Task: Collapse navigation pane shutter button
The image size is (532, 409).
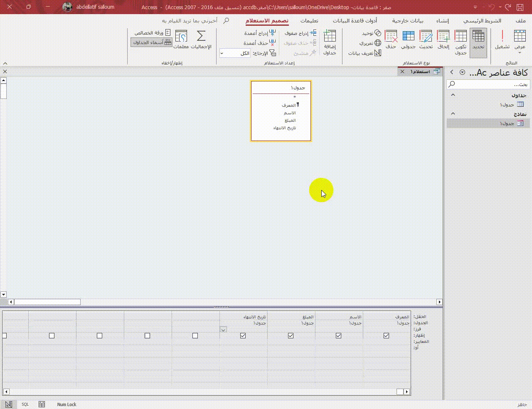Action: pyautogui.click(x=452, y=72)
